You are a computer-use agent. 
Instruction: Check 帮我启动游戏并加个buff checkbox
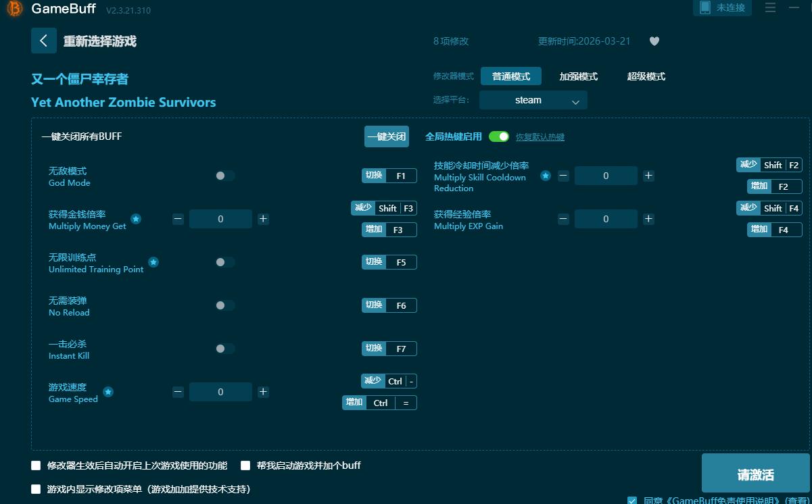pos(245,465)
